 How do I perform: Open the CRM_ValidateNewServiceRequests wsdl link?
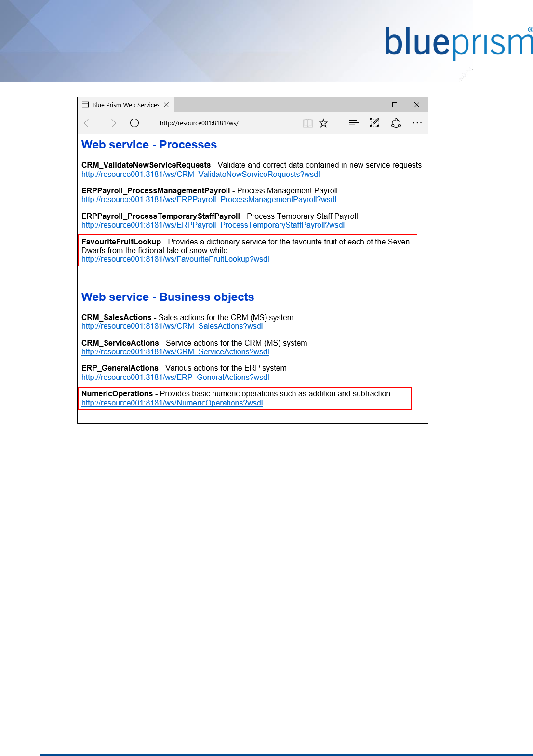pos(200,175)
